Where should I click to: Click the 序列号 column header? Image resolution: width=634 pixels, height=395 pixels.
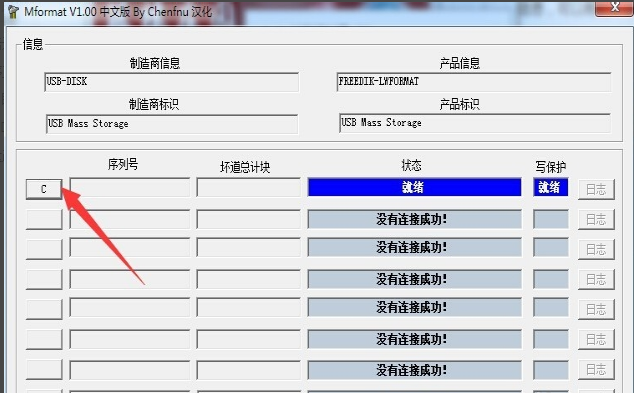123,164
